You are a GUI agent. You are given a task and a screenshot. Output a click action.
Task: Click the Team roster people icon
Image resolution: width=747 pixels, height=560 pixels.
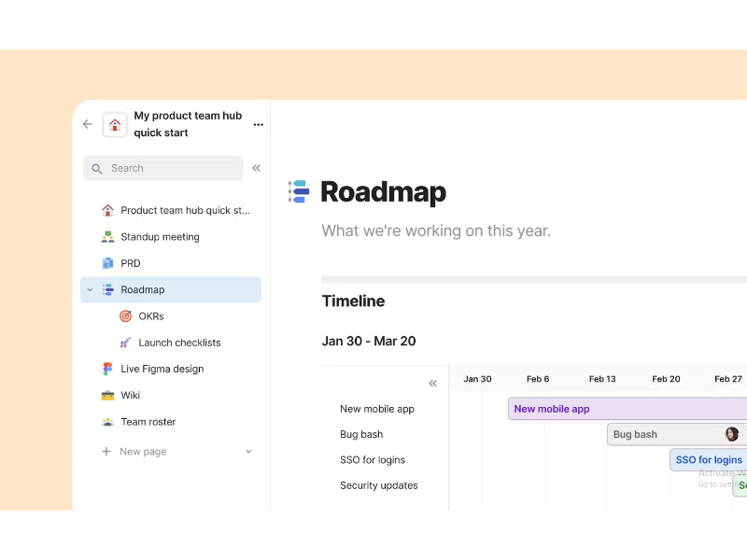[x=107, y=422]
